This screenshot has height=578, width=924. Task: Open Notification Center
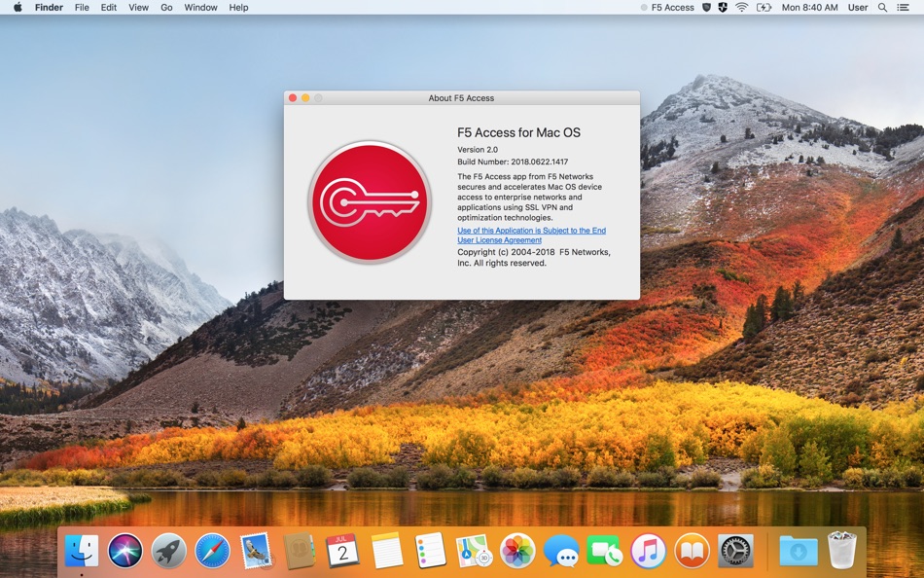click(904, 7)
